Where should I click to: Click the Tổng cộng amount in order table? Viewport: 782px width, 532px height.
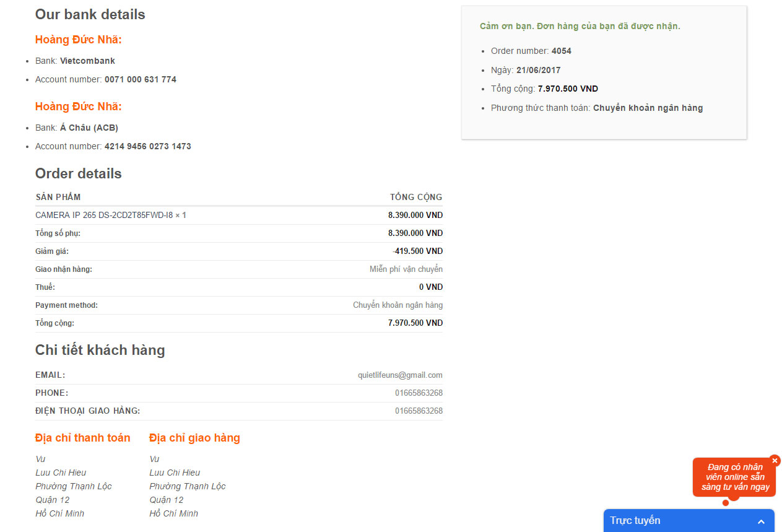(415, 323)
